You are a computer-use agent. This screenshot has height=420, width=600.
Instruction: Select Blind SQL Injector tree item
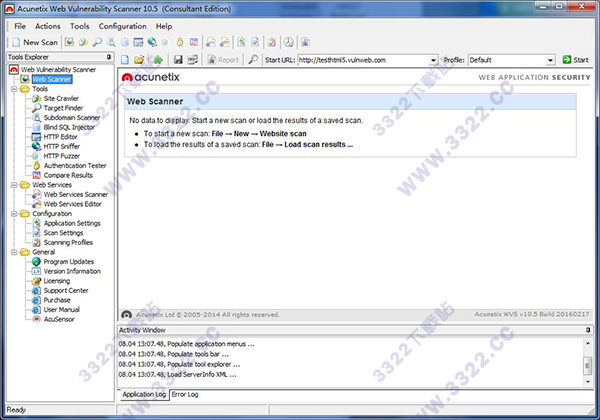coord(69,127)
